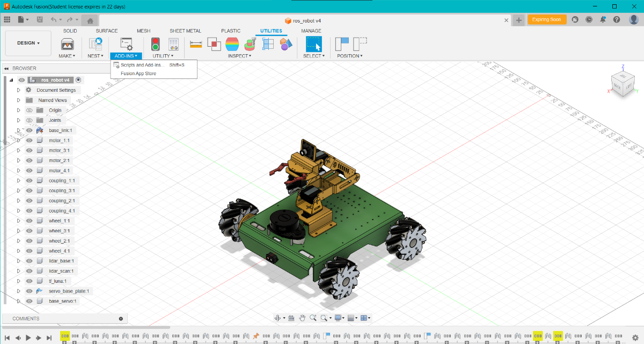Click the Scripts and Add-Ins toolbar icon
This screenshot has height=344, width=644.
(x=126, y=45)
